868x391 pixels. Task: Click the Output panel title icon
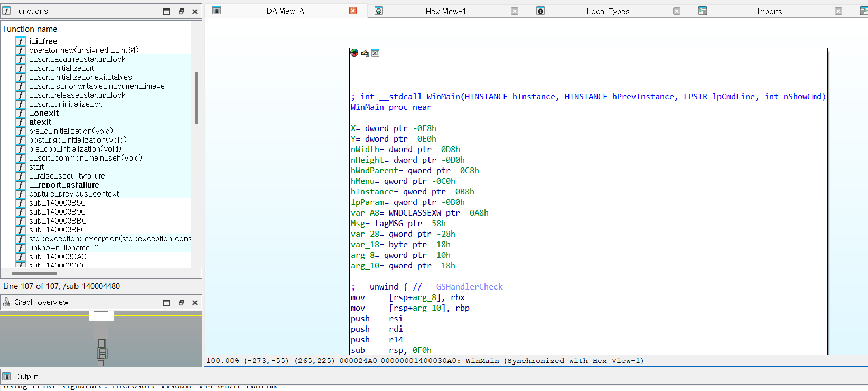6,377
